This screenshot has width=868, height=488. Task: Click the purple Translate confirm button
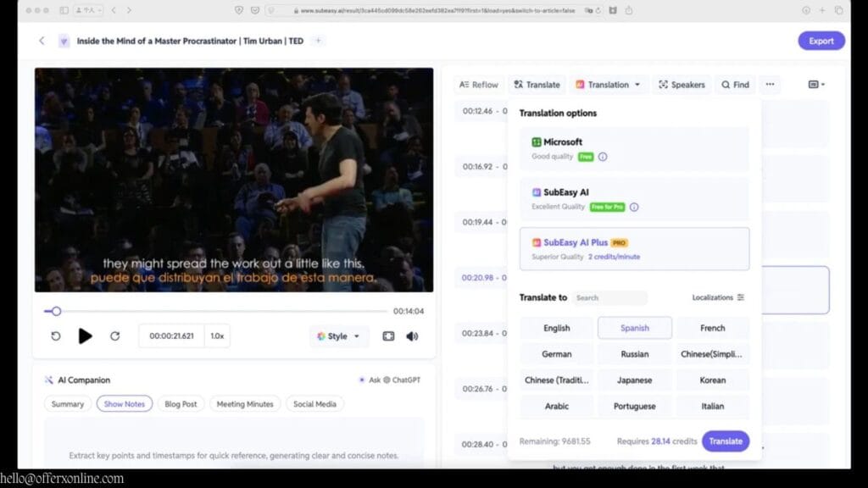coord(726,441)
